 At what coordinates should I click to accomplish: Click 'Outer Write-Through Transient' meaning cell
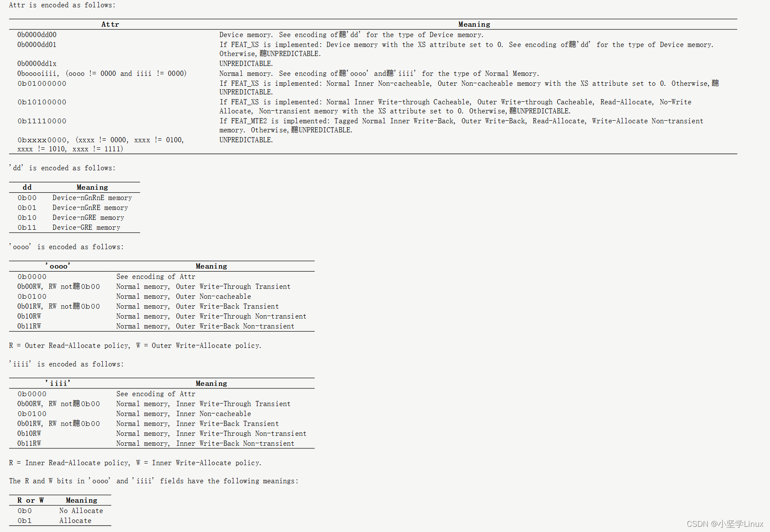coord(203,287)
